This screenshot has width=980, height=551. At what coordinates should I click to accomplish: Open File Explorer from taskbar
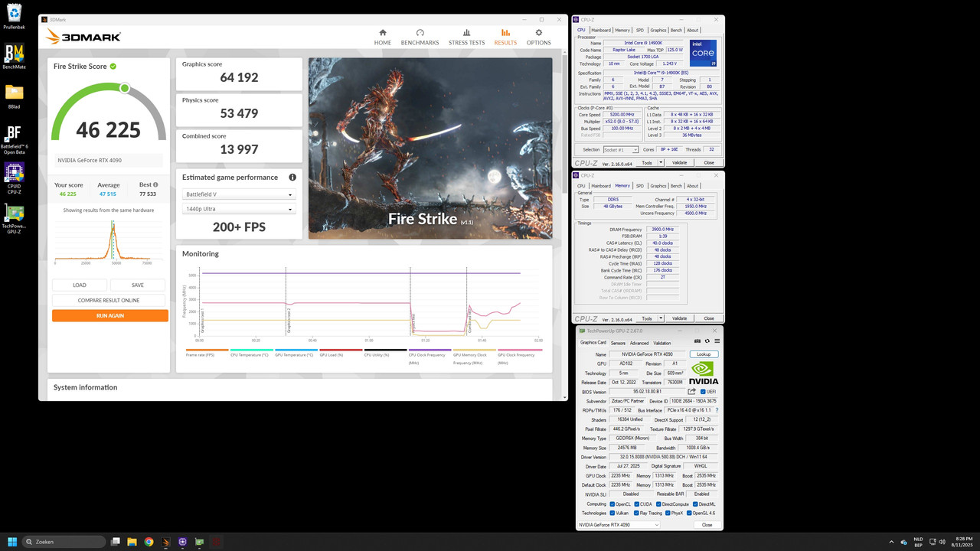point(132,542)
